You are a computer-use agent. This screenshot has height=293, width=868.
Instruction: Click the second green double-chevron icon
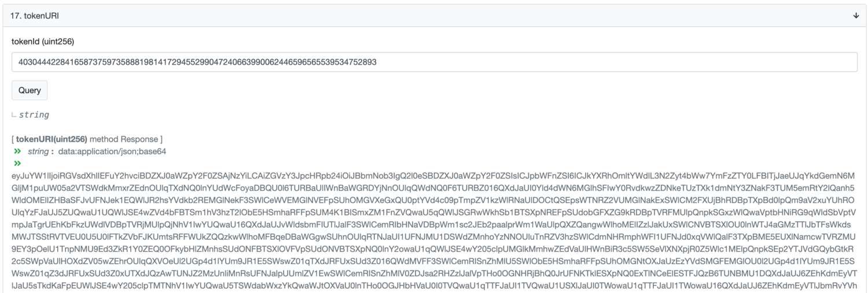(17, 163)
